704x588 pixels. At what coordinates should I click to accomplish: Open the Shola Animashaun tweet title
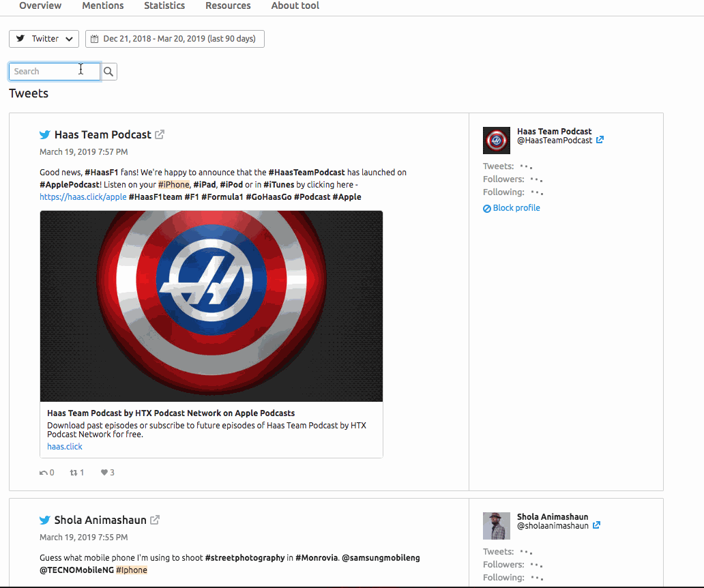click(x=100, y=520)
